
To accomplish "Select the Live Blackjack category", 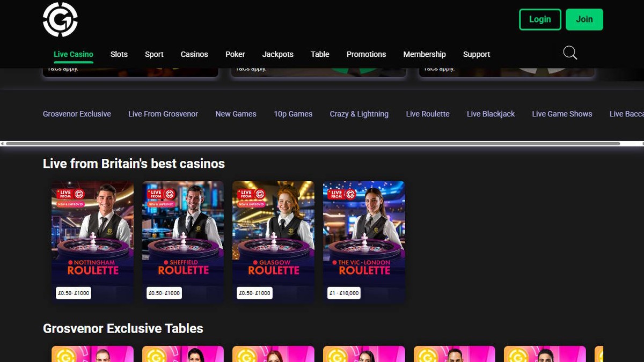I will 491,114.
